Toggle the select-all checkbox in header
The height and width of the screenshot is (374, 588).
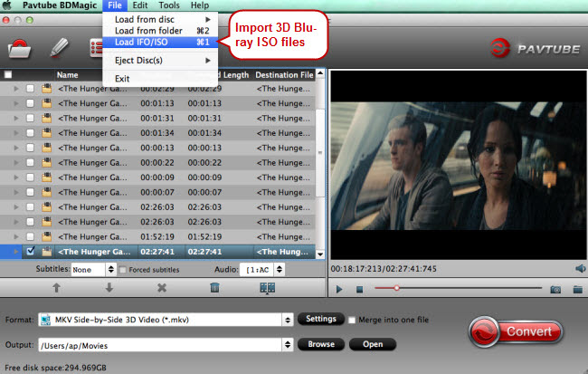tap(8, 75)
